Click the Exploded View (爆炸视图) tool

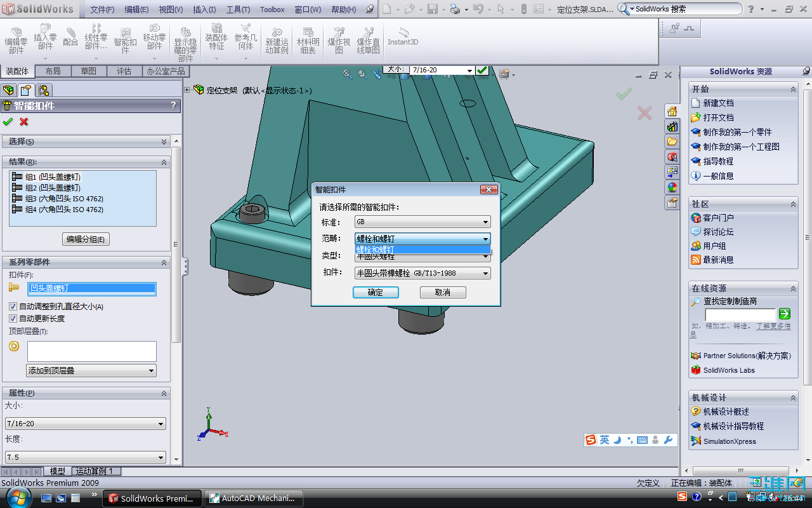[339, 41]
